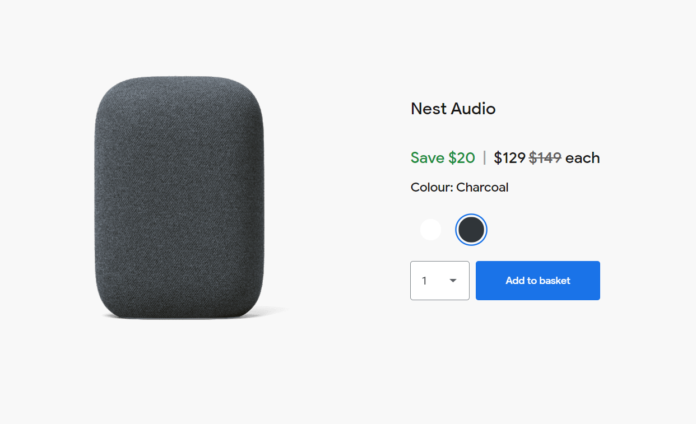Click the quantity dropdown arrow icon
The image size is (696, 424).
[x=453, y=281]
